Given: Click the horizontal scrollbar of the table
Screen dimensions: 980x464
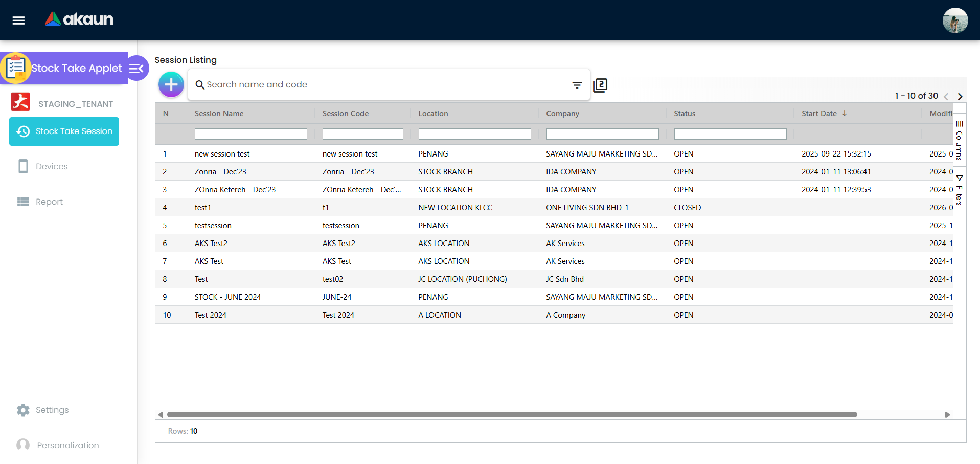Looking at the screenshot, I should (511, 415).
